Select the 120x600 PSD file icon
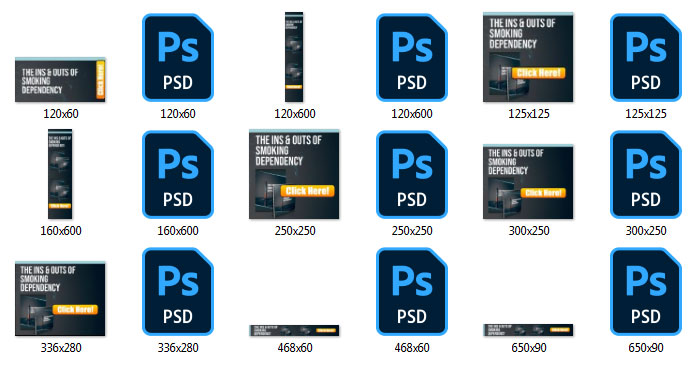The height and width of the screenshot is (370, 700). [x=412, y=58]
